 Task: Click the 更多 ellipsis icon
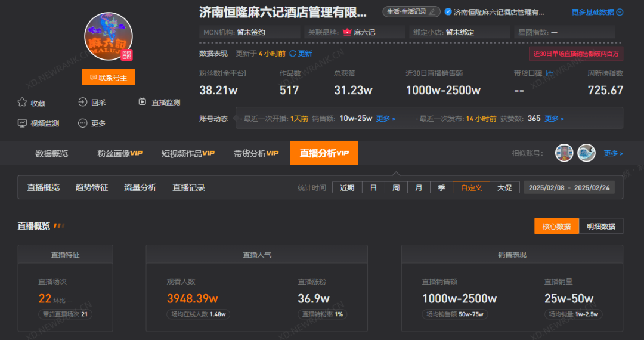pos(82,123)
